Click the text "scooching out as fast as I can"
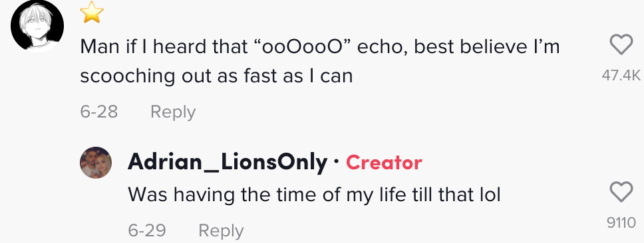The image size is (644, 243). (216, 76)
